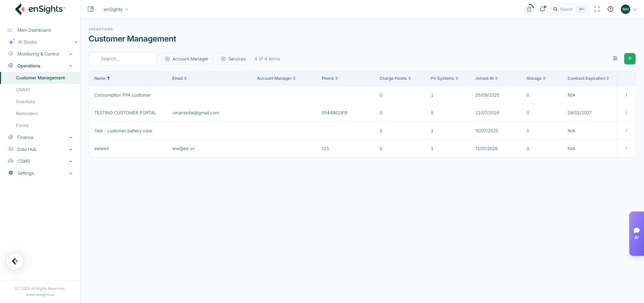Click the enSights logo
Viewport: 644px width, 303px height.
40,9
